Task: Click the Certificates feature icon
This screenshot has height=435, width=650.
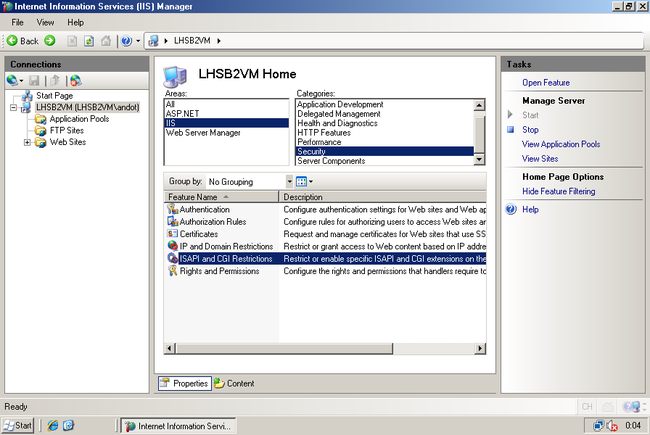Action: [x=172, y=234]
